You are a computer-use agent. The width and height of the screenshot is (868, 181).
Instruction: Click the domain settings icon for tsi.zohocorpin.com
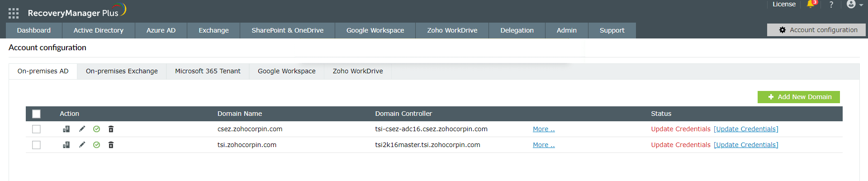[66, 145]
